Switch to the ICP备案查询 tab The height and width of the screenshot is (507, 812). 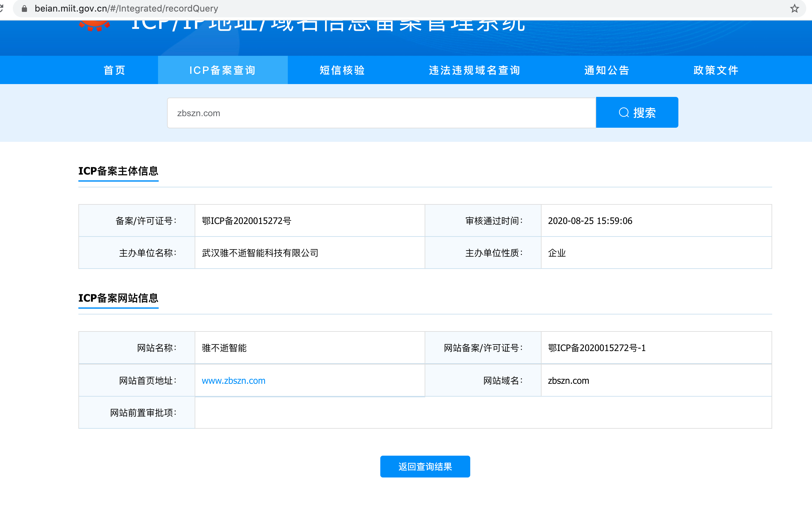223,70
